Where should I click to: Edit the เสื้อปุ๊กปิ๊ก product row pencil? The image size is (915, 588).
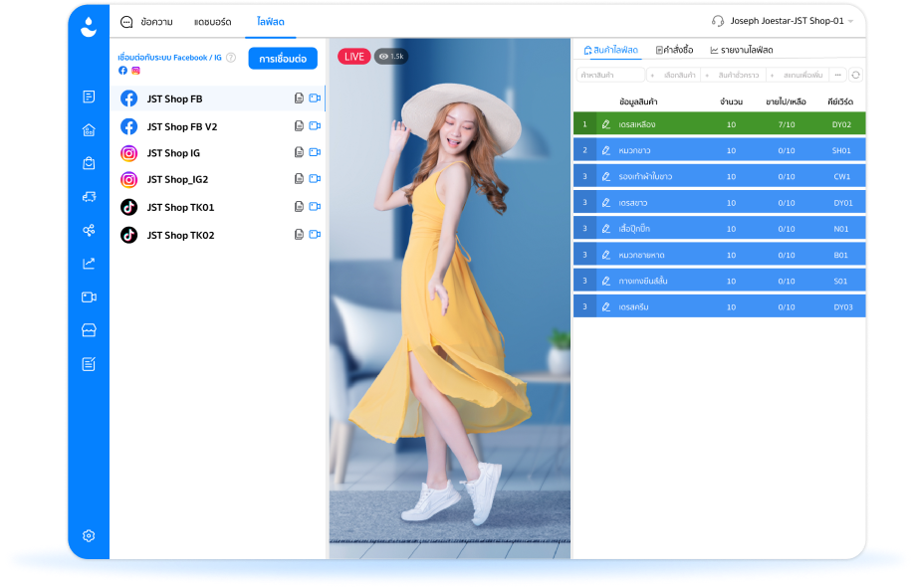coord(605,229)
